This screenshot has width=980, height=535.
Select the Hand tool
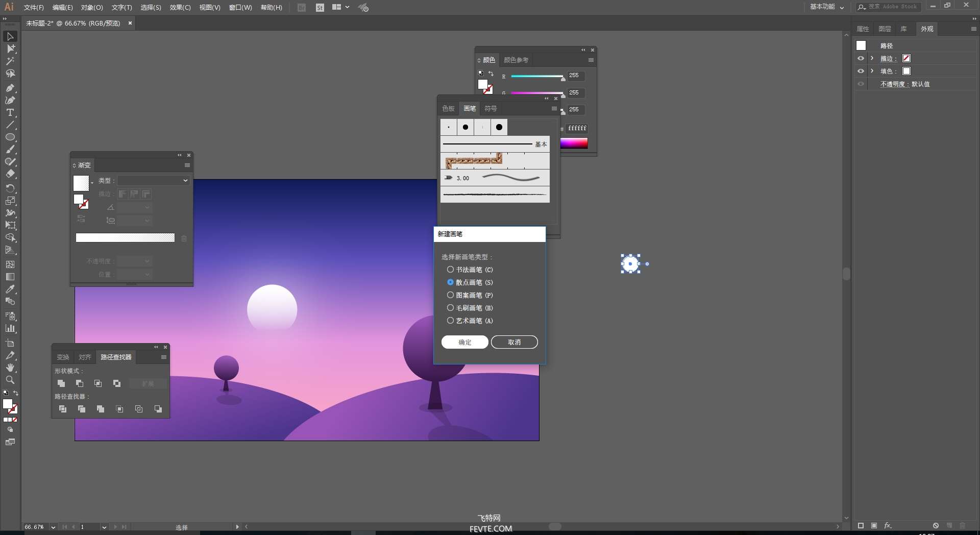[x=10, y=368]
